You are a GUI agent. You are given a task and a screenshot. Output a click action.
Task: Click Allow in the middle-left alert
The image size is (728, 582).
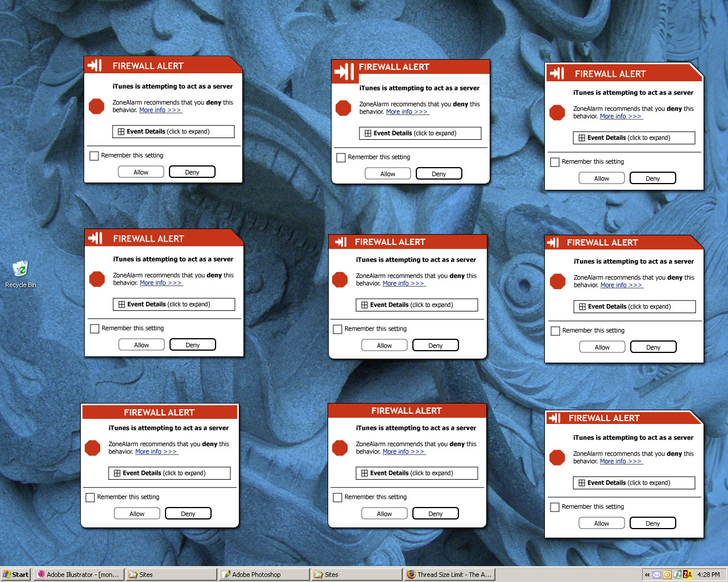(142, 344)
